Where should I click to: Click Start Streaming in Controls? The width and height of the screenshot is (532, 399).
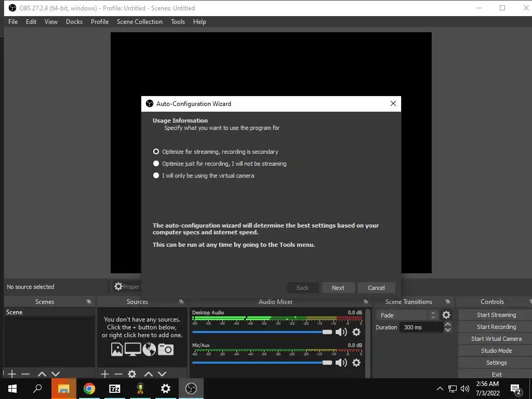coord(496,315)
